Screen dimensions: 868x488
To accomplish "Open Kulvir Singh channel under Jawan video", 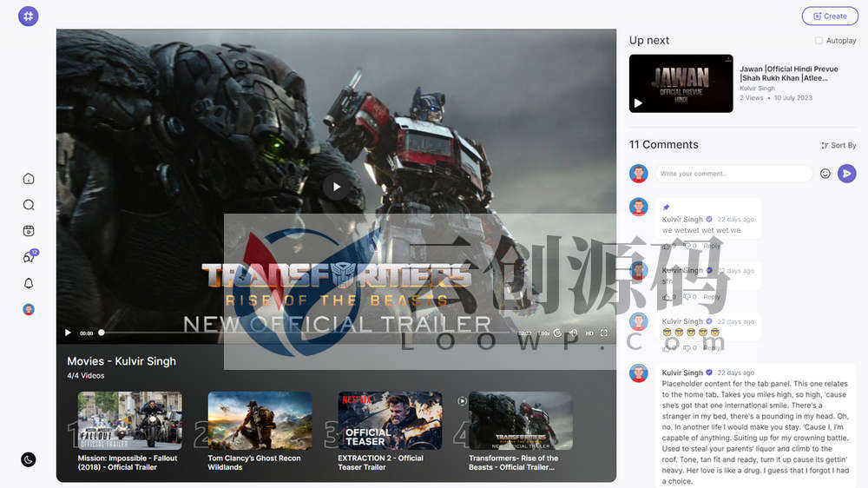I will pos(757,88).
